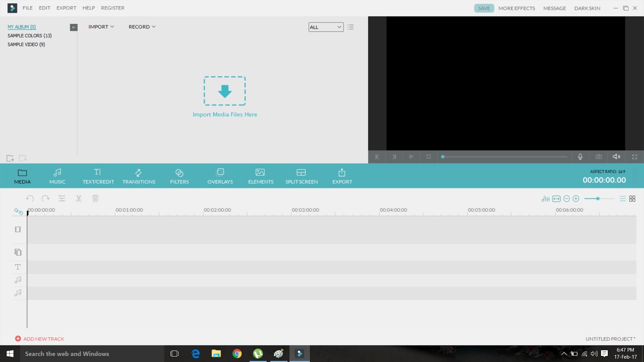Viewport: 644px width, 362px height.
Task: Open the FILE menu
Action: click(x=27, y=8)
